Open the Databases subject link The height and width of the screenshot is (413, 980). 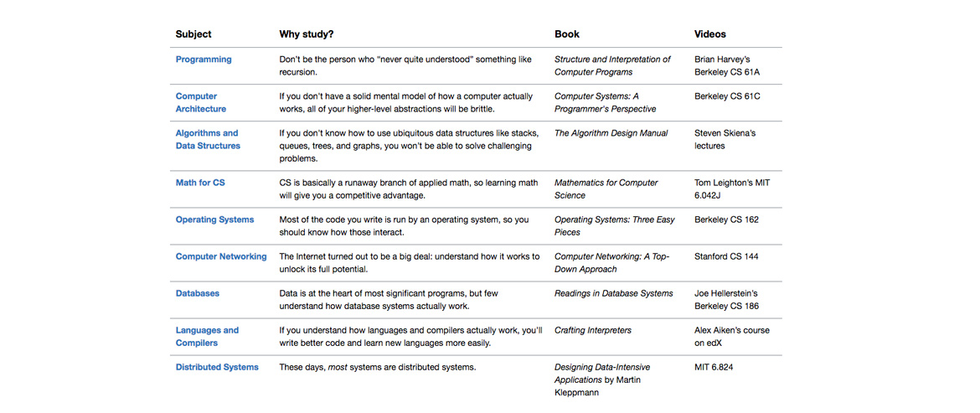(x=198, y=293)
